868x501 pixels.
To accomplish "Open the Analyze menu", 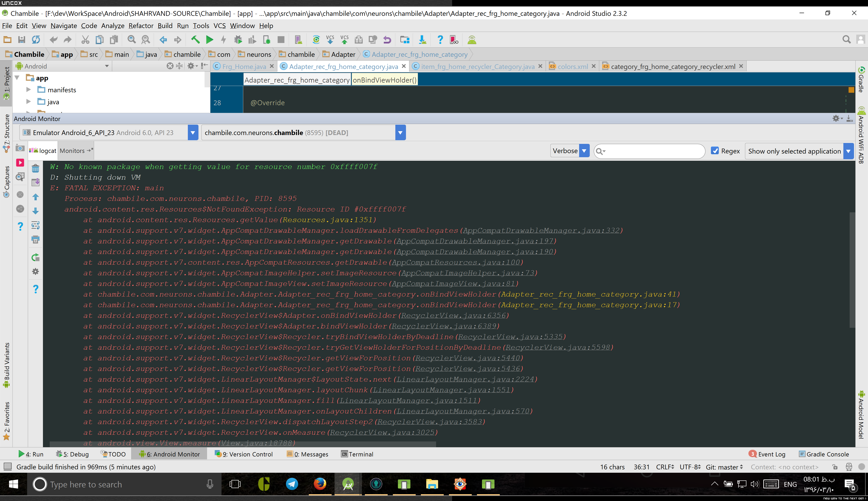I will pyautogui.click(x=112, y=26).
